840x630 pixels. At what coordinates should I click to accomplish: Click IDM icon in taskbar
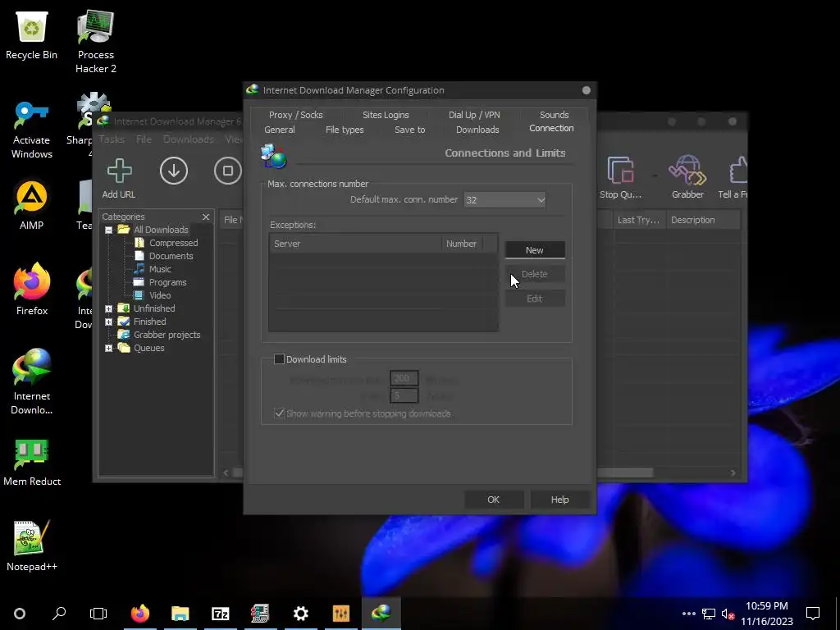coord(381,614)
